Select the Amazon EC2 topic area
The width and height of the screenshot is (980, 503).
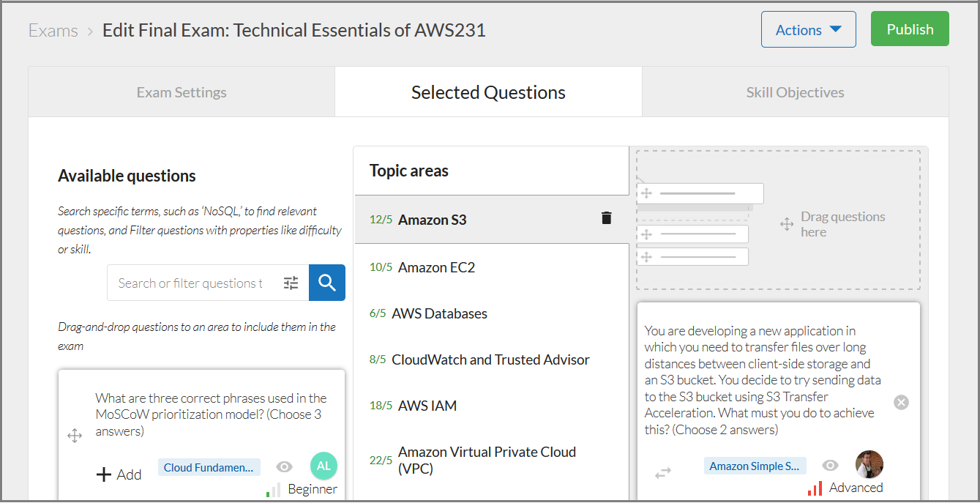click(492, 267)
